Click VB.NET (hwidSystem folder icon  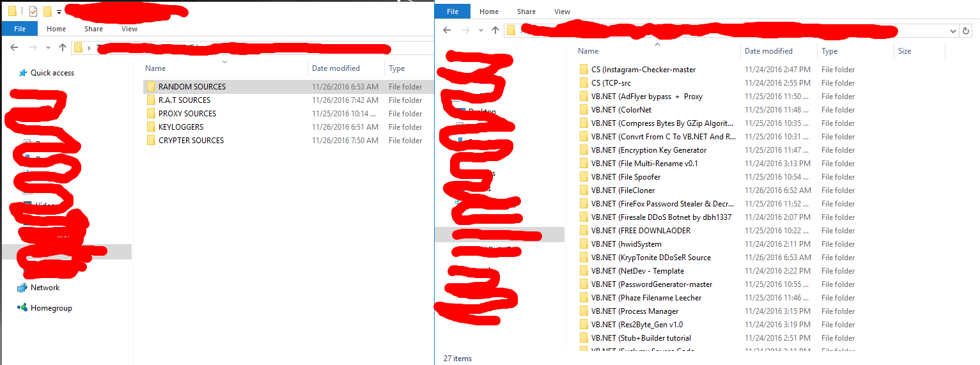click(x=584, y=244)
